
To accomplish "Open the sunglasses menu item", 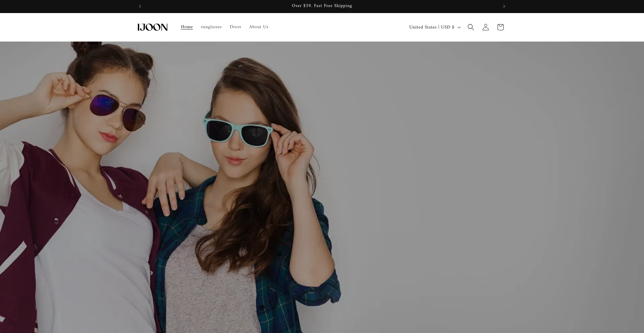I will 211,27.
